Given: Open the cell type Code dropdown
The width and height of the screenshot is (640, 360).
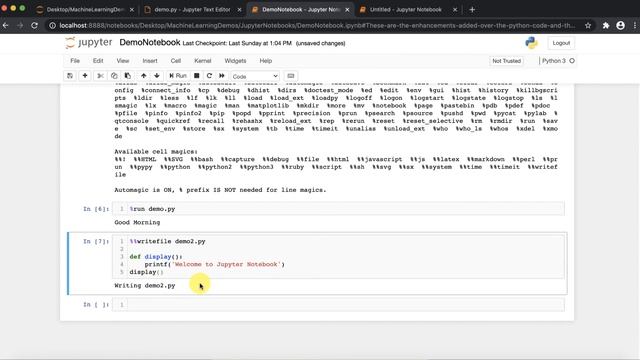Looking at the screenshot, I should [255, 76].
